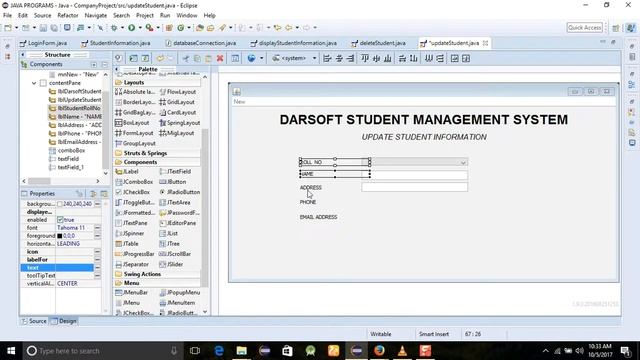Choose the GridLayout in Palette Layouts
The width and height of the screenshot is (640, 360).
(x=177, y=102)
